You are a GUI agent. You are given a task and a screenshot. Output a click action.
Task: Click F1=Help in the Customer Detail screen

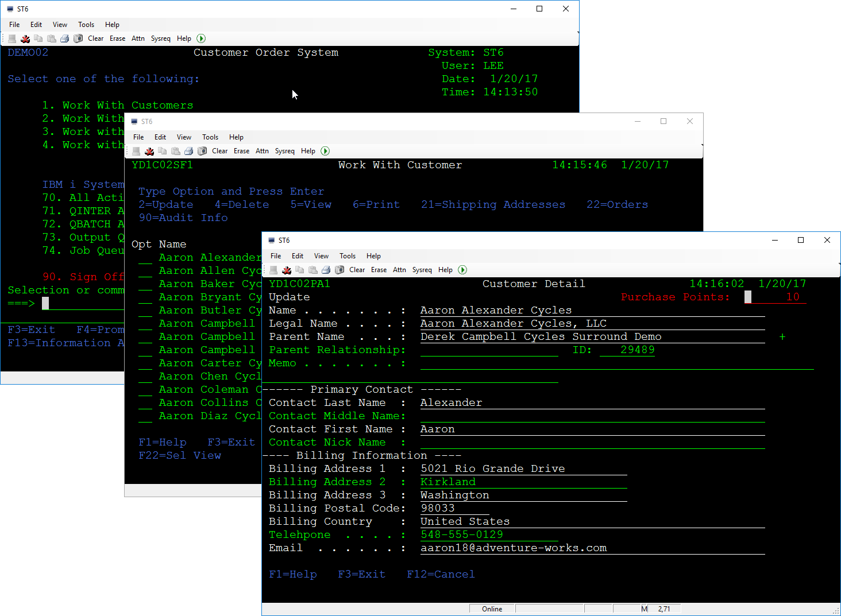(292, 575)
